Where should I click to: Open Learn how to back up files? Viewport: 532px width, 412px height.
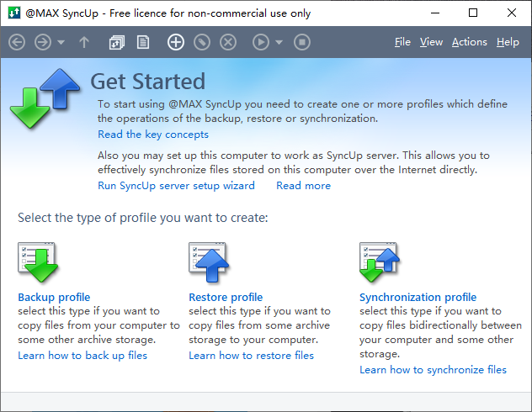click(x=82, y=356)
